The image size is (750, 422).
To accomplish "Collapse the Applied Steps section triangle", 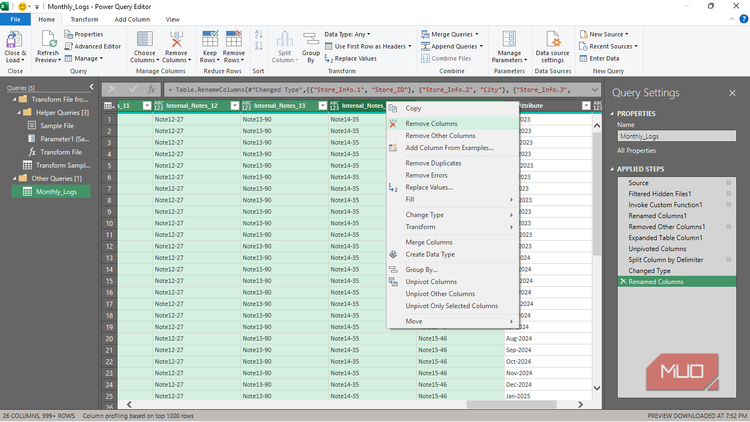I will (612, 169).
